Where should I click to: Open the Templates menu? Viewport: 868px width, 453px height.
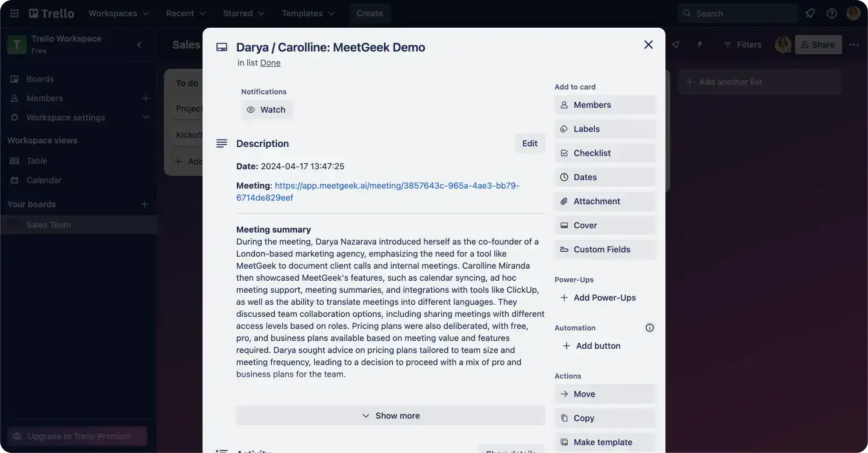309,13
